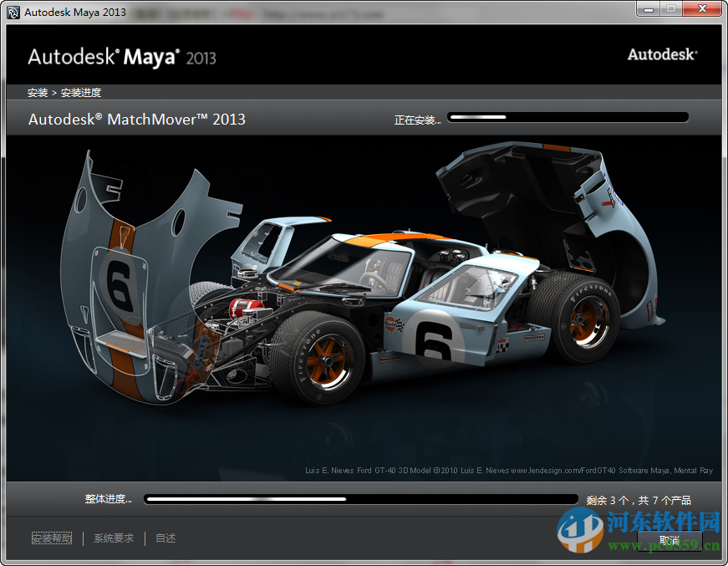
Task: Click the Maya icon in the title bar
Action: [x=13, y=12]
